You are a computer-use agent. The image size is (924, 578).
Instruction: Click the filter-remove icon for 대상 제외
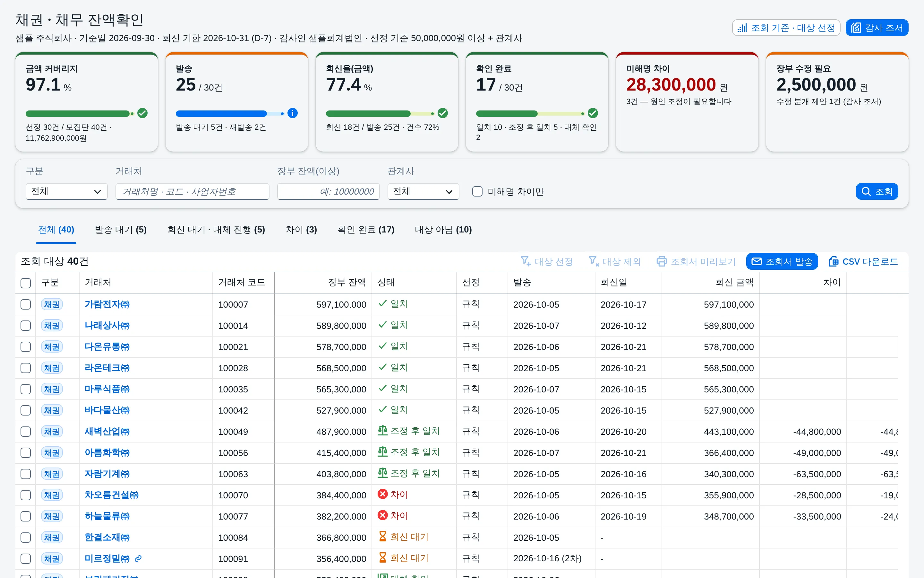click(594, 261)
